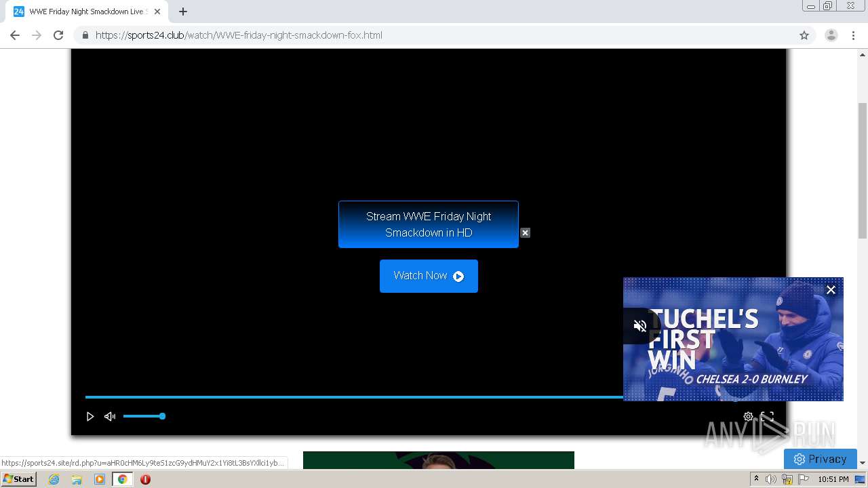Open the Windows Start menu
The width and height of the screenshot is (868, 488).
18,479
